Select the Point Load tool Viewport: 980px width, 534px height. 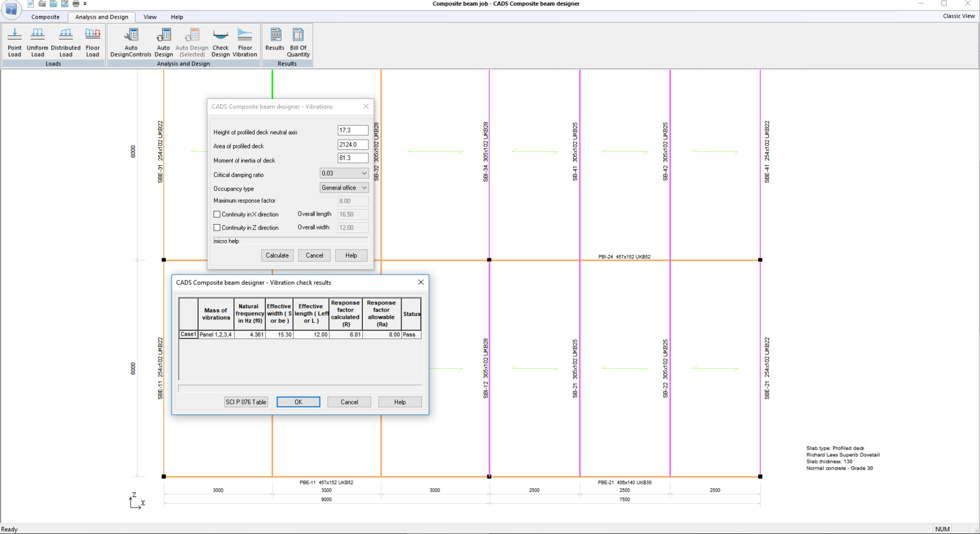click(x=14, y=42)
